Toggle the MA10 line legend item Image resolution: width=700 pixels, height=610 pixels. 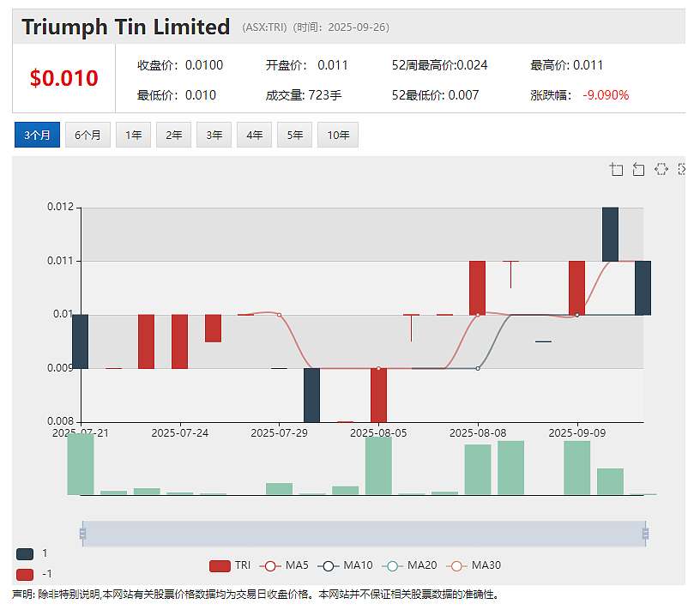coord(345,565)
